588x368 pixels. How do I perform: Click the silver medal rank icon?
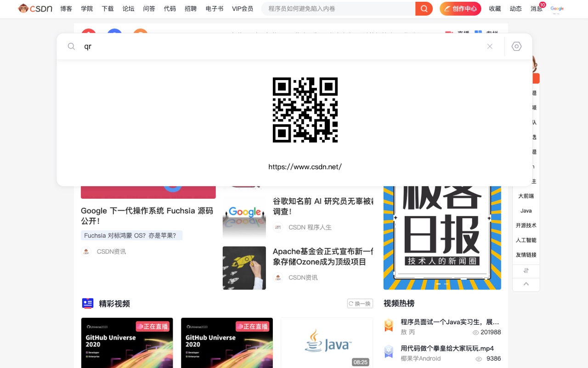coord(389,352)
